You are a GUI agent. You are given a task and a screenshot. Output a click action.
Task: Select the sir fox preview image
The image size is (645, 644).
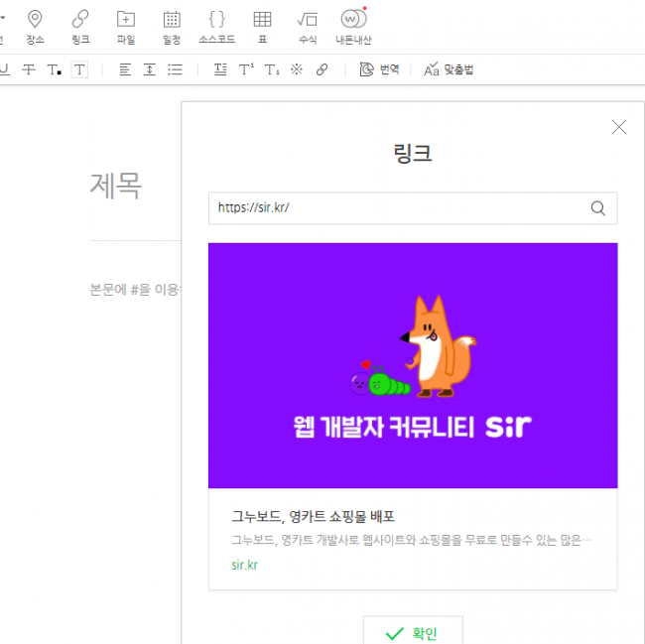coord(413,365)
